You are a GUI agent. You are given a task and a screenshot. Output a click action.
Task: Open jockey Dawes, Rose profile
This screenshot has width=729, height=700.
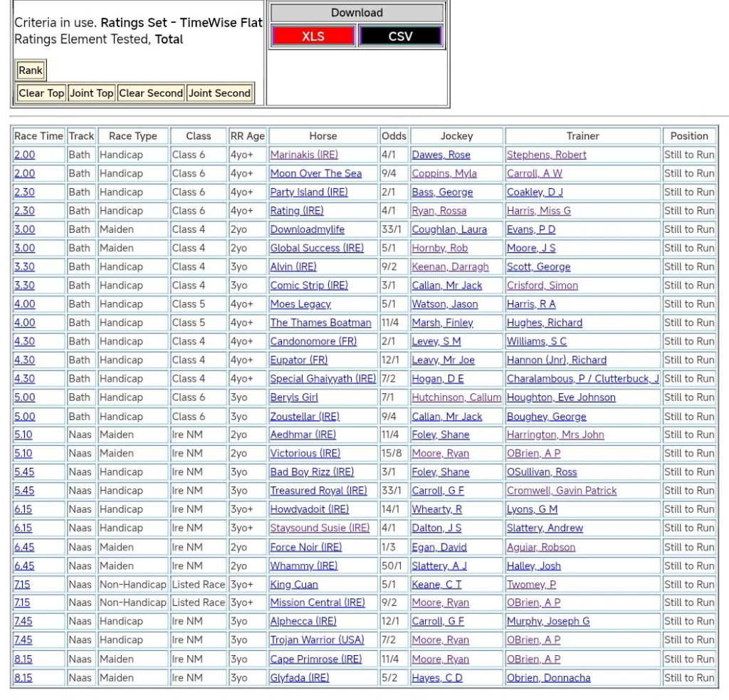(441, 155)
